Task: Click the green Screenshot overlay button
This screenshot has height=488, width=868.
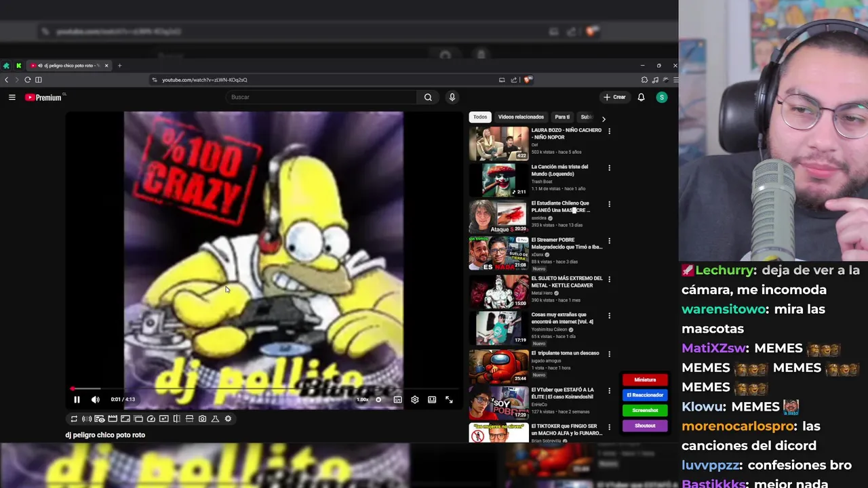Action: pos(645,411)
